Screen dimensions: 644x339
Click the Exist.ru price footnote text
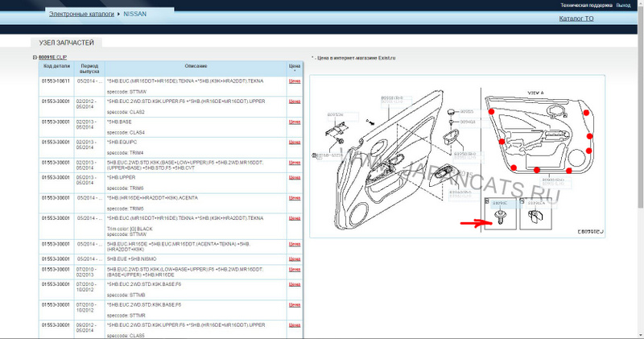(x=353, y=58)
